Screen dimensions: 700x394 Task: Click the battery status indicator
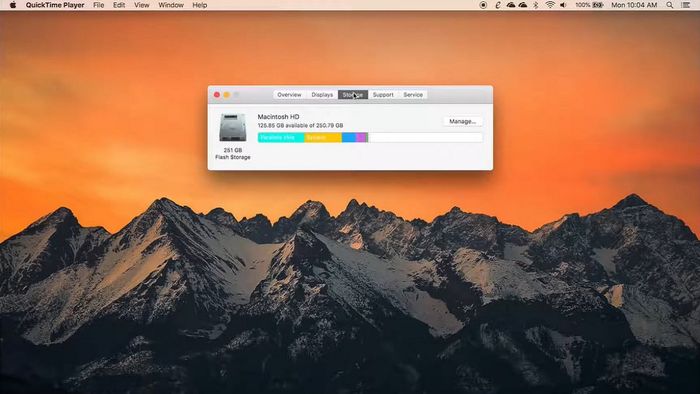[589, 5]
